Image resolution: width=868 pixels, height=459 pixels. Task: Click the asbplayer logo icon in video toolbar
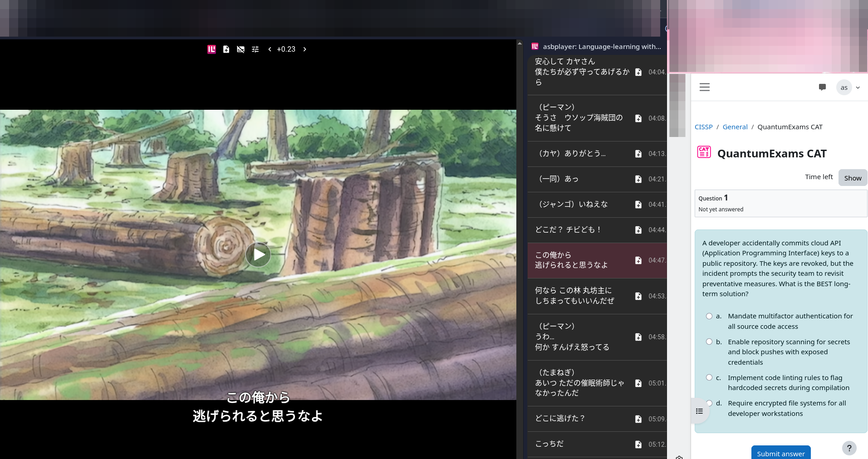click(x=211, y=49)
